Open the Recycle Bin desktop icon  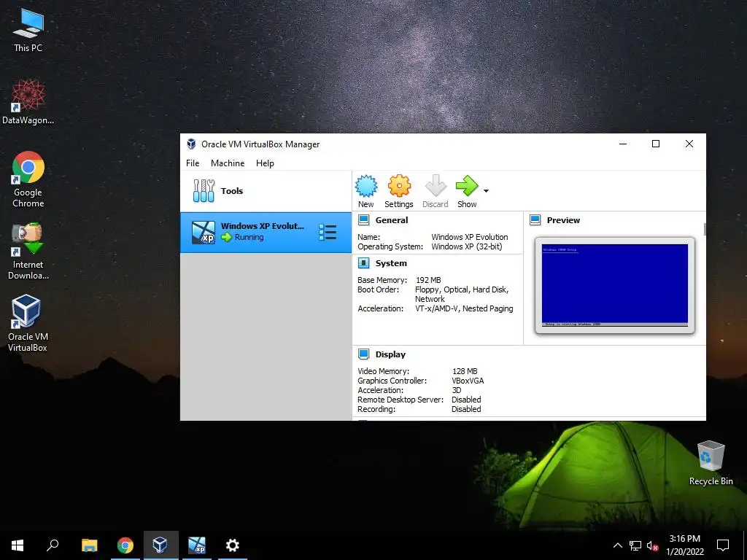(x=711, y=463)
